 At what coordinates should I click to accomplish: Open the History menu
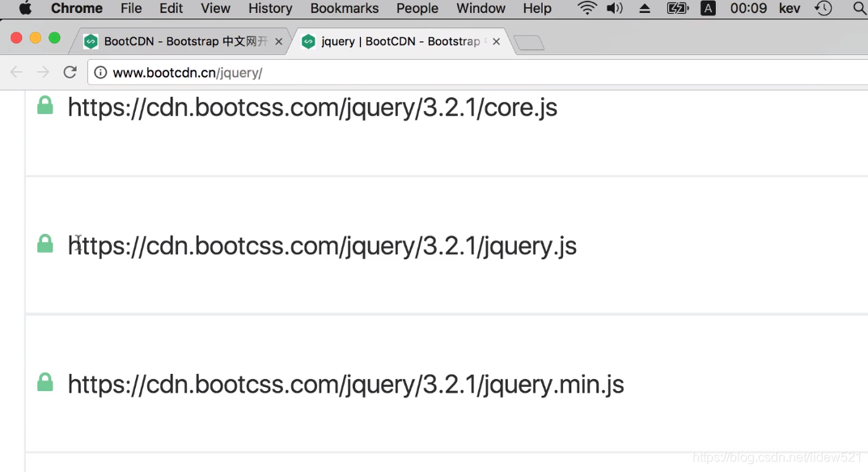click(270, 8)
